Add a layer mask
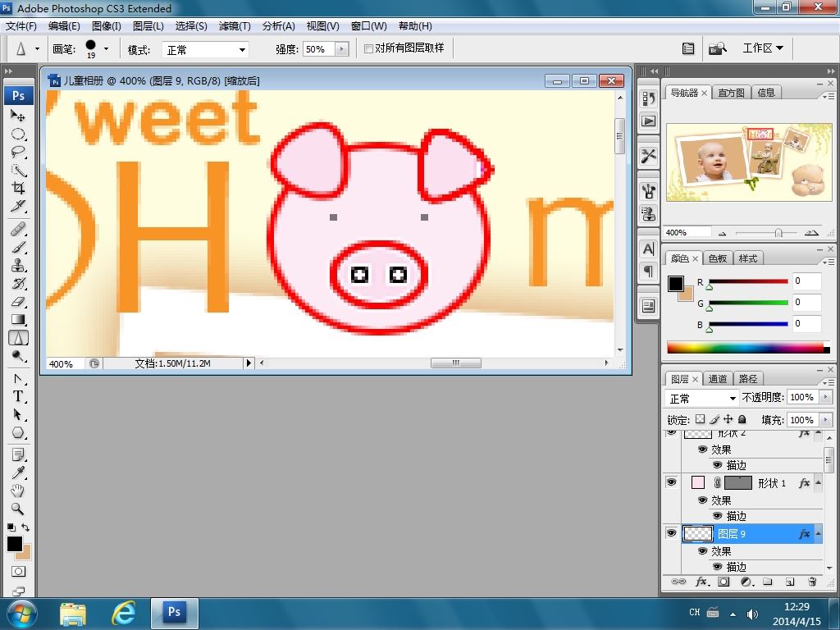The width and height of the screenshot is (840, 630). (724, 582)
